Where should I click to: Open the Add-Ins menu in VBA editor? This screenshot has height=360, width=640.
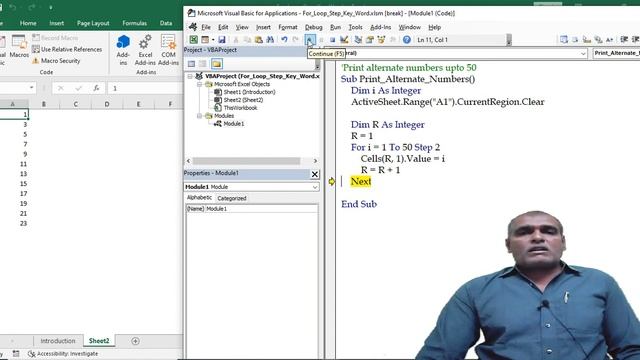[380, 27]
